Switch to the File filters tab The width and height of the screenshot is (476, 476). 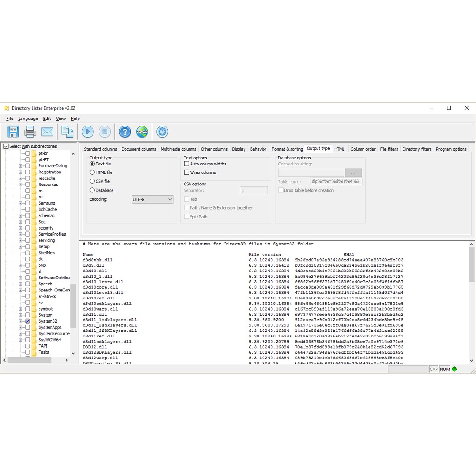click(389, 149)
